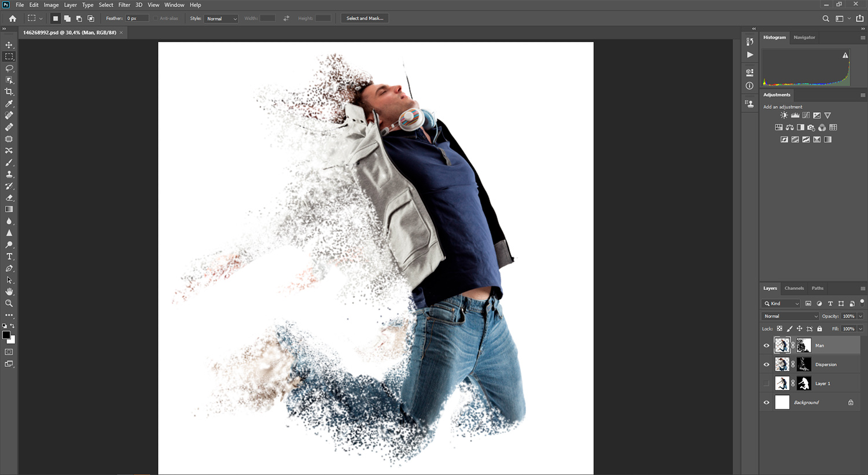The image size is (868, 475).
Task: Open the Filter menu
Action: click(x=124, y=5)
